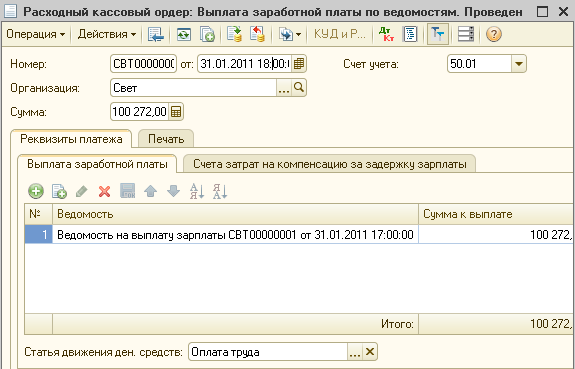This screenshot has height=369, width=575.
Task: Move row up with the up arrow icon
Action: [150, 191]
